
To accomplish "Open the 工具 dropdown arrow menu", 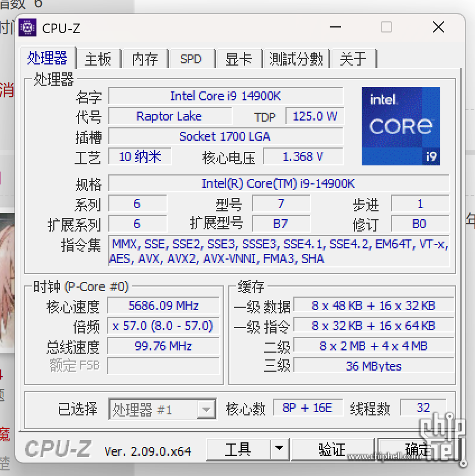I will coord(279,449).
